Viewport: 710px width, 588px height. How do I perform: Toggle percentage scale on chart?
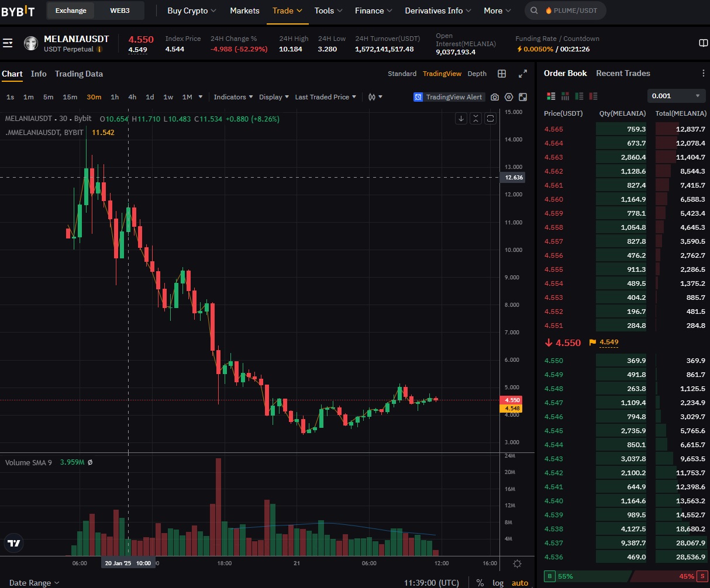480,583
